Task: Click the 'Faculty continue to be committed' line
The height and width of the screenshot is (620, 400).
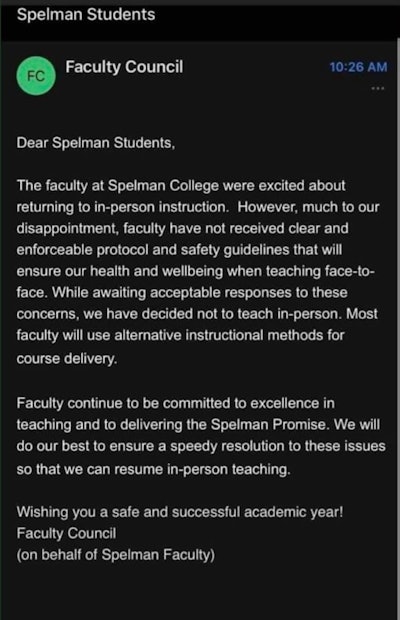Action: [175, 403]
